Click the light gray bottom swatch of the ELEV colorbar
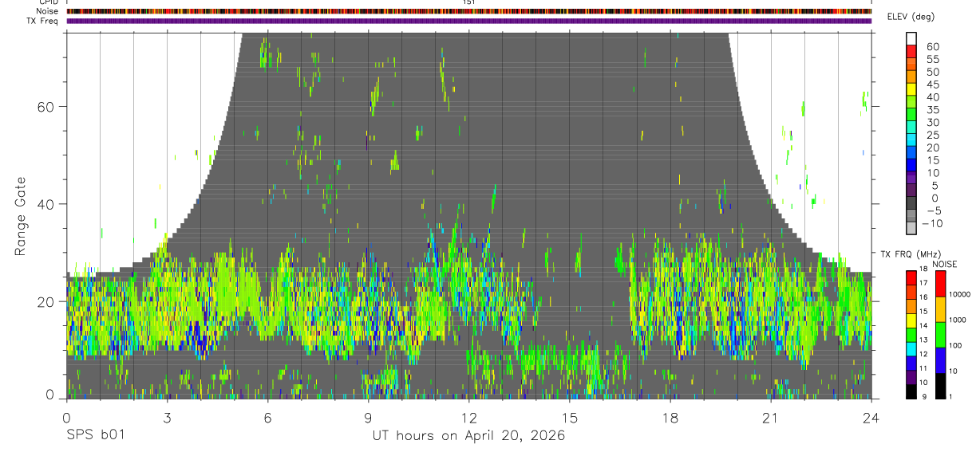The width and height of the screenshot is (980, 452). [912, 230]
